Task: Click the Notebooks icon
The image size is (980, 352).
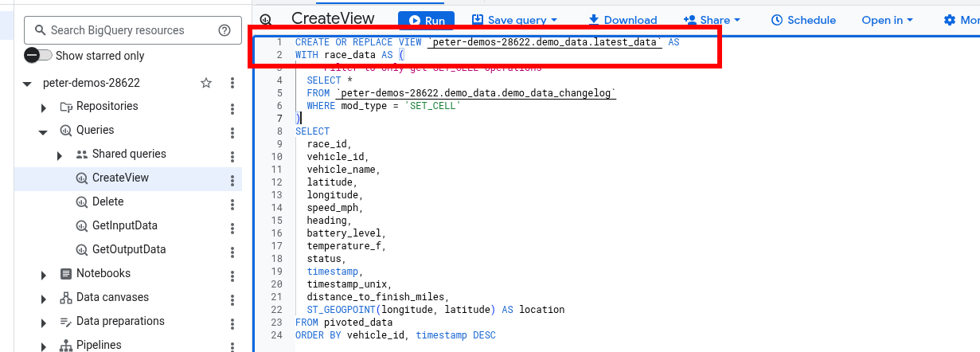Action: 66,274
